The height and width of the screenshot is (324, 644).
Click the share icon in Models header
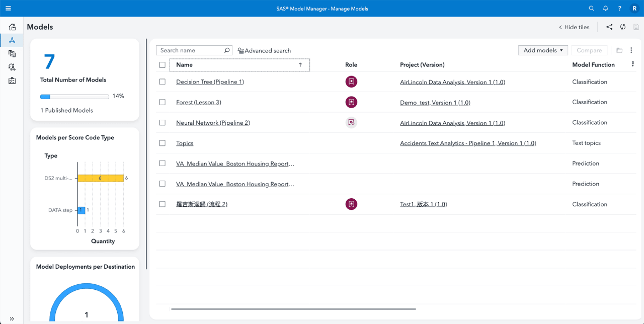(609, 27)
